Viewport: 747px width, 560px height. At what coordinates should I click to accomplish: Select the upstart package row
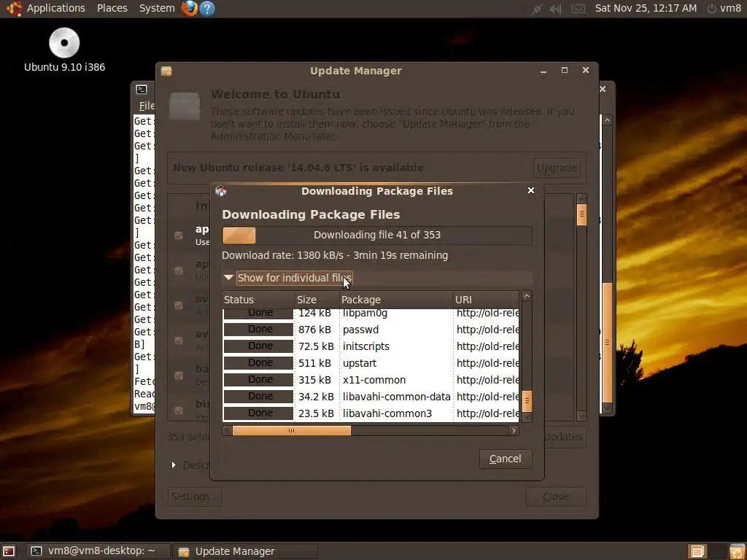tap(371, 363)
